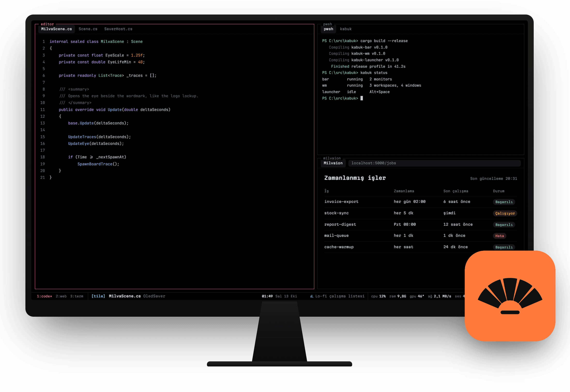Screen dimensions: 570x392
Task: Select the Milvaion browser tab
Action: click(333, 163)
